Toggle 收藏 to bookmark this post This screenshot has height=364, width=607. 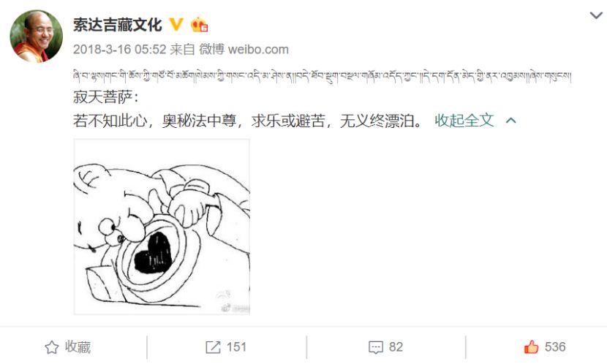pos(68,347)
